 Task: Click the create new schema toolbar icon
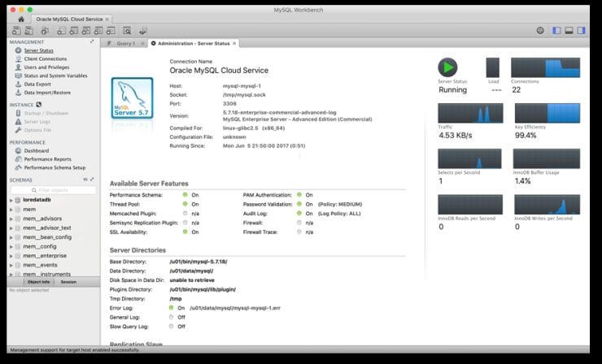(62, 31)
